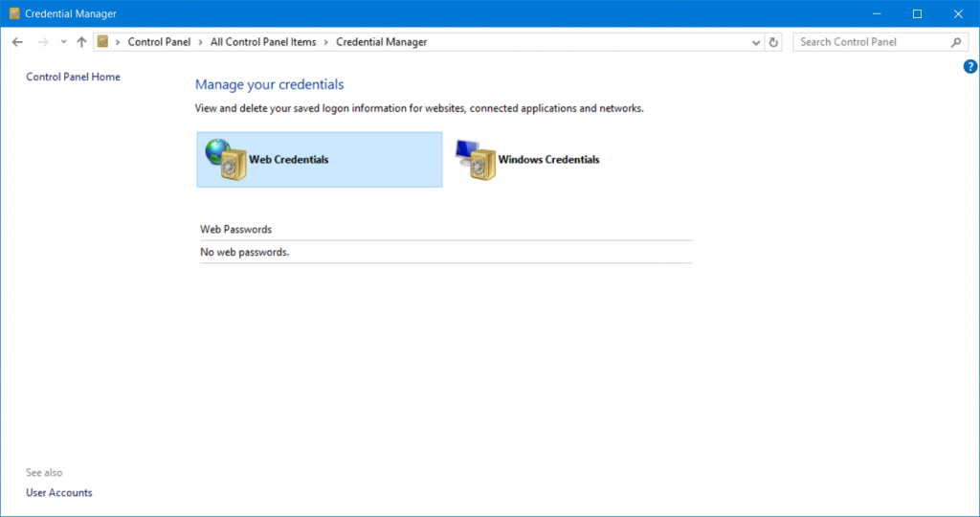The image size is (980, 517).
Task: Open the All Control Panel Items breadcrumb
Action: click(x=263, y=42)
